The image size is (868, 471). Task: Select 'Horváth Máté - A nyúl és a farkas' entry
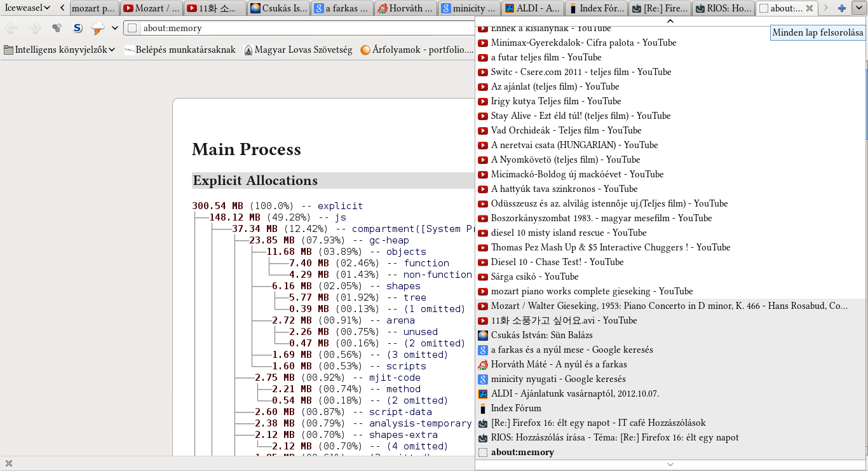click(670, 364)
